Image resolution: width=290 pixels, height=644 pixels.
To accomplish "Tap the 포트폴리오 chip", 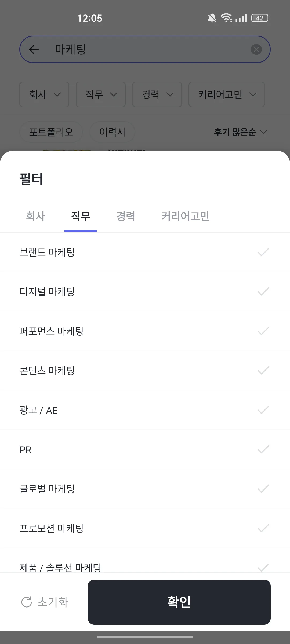I will pyautogui.click(x=51, y=132).
